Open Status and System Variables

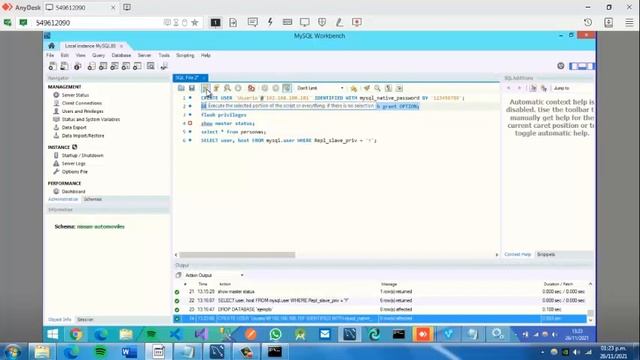click(91, 120)
